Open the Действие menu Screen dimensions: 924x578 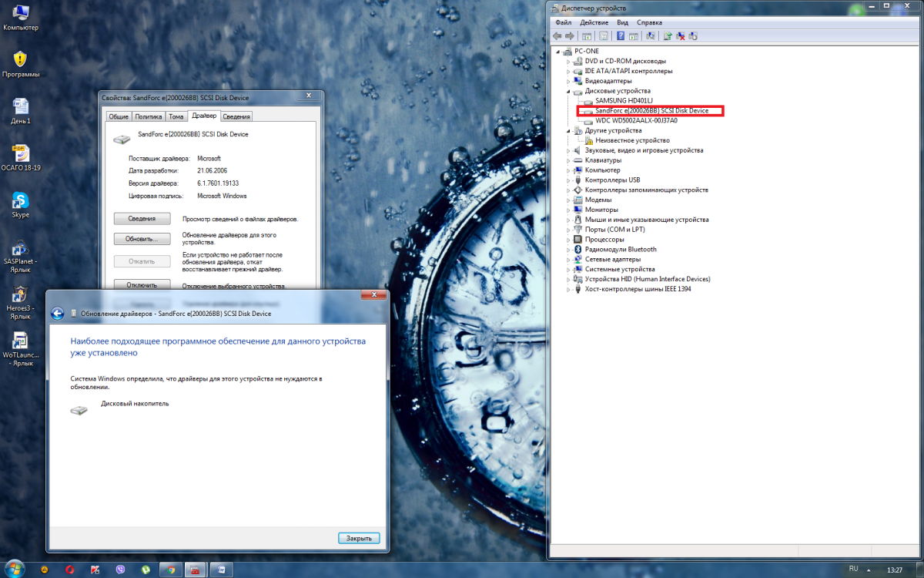coord(594,22)
